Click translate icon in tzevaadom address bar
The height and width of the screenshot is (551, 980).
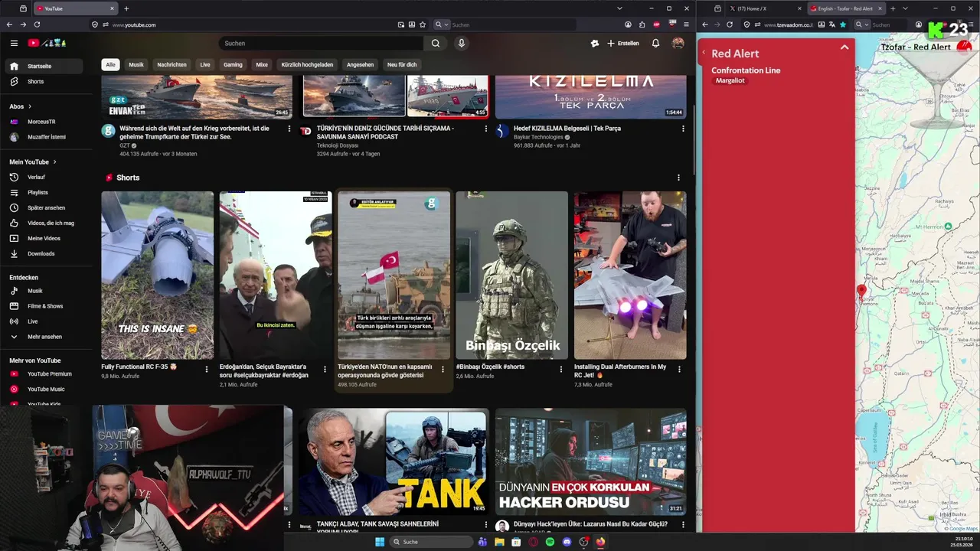(832, 24)
